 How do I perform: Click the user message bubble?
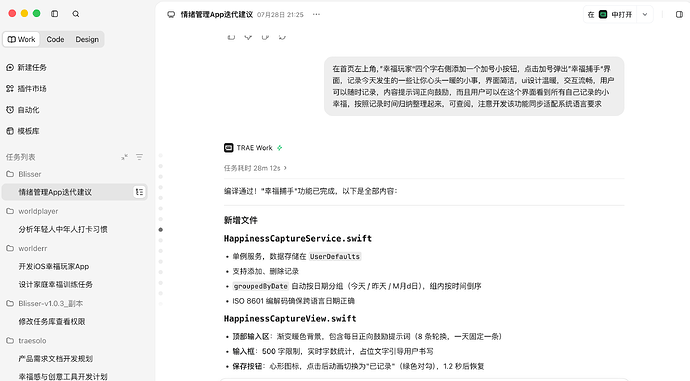pyautogui.click(x=474, y=86)
